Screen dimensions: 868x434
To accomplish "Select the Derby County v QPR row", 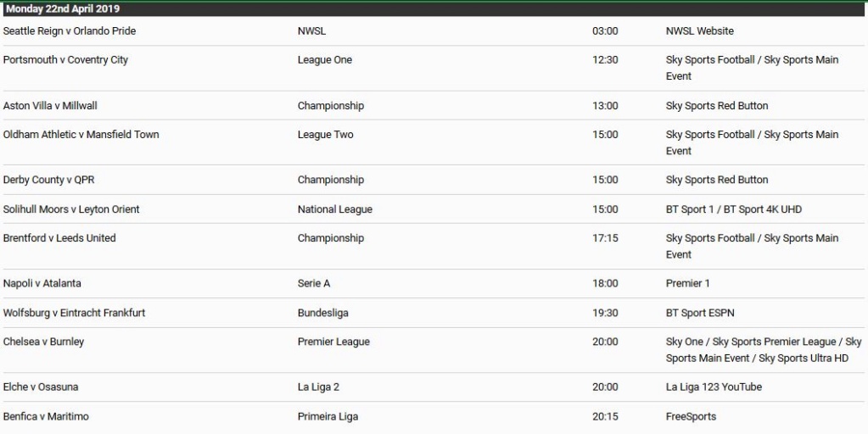I will click(48, 180).
